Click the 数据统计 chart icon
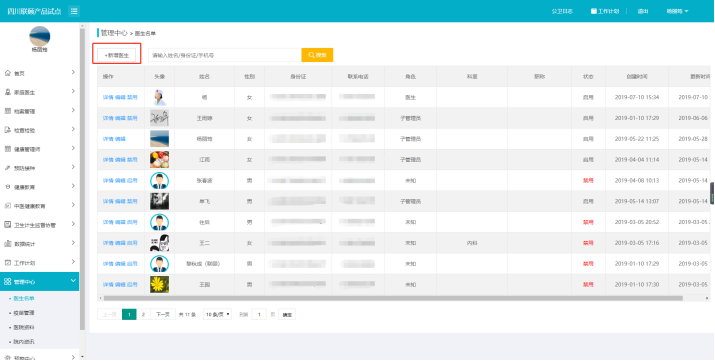715x361 pixels. tap(7, 244)
